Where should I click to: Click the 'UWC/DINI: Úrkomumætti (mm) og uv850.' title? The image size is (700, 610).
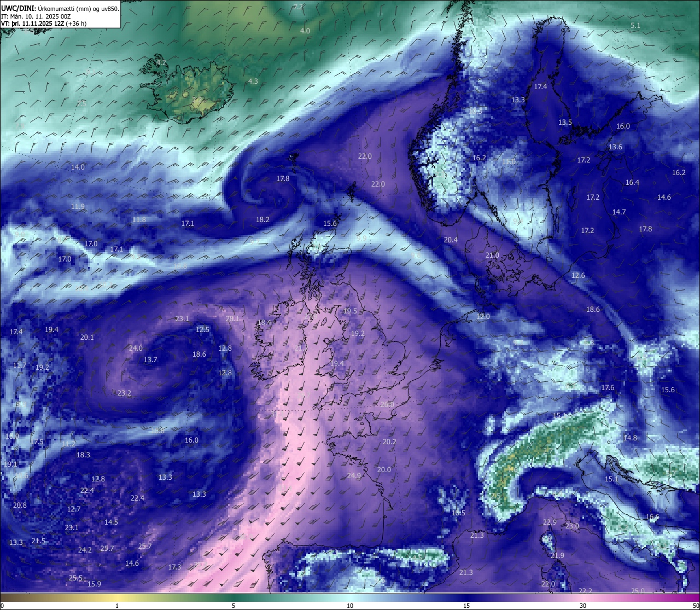pyautogui.click(x=60, y=8)
